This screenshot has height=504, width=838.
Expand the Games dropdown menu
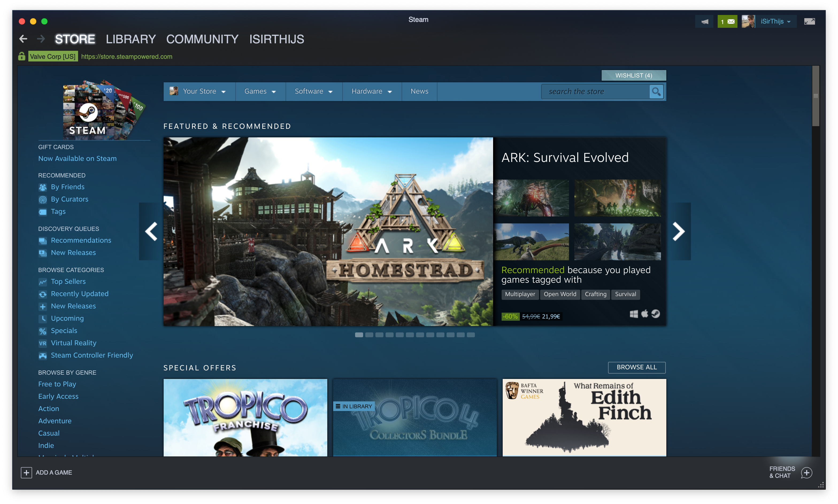260,91
